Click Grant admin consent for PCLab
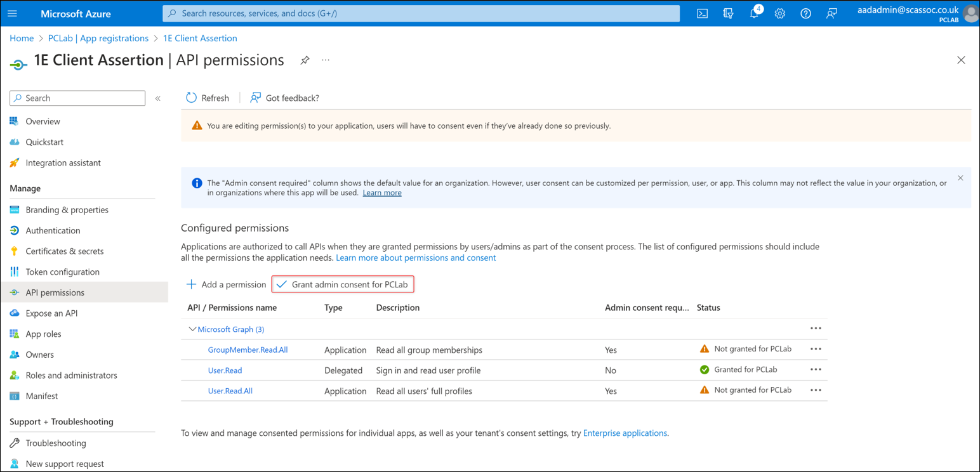 coord(343,284)
